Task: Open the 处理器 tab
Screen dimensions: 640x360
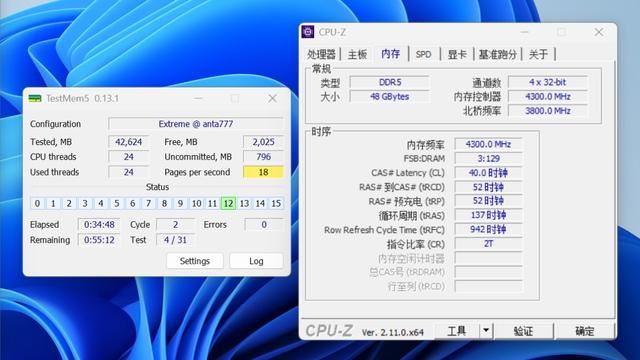Action: (321, 54)
